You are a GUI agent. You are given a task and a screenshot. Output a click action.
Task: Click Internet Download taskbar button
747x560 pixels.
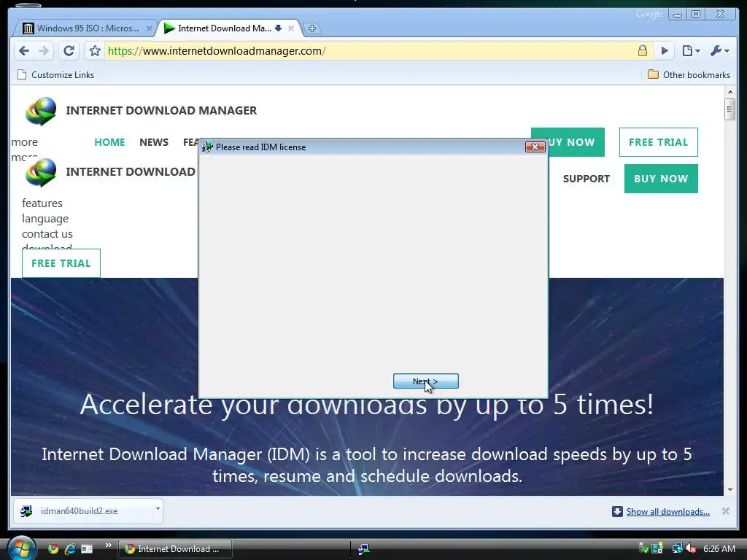click(x=175, y=549)
